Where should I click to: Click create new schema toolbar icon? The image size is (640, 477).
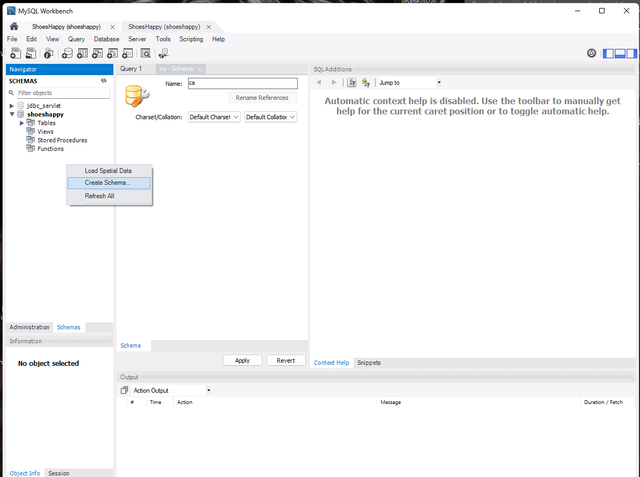coord(67,53)
